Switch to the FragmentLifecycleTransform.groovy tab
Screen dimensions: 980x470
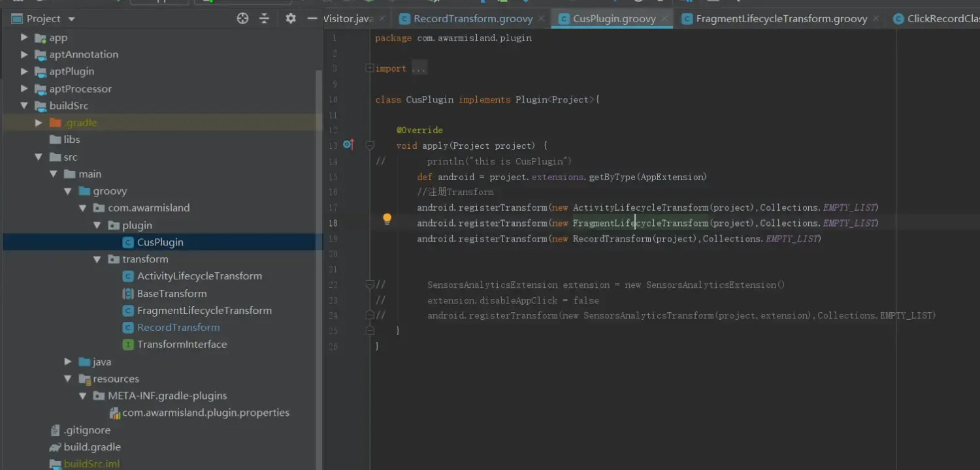(x=781, y=19)
